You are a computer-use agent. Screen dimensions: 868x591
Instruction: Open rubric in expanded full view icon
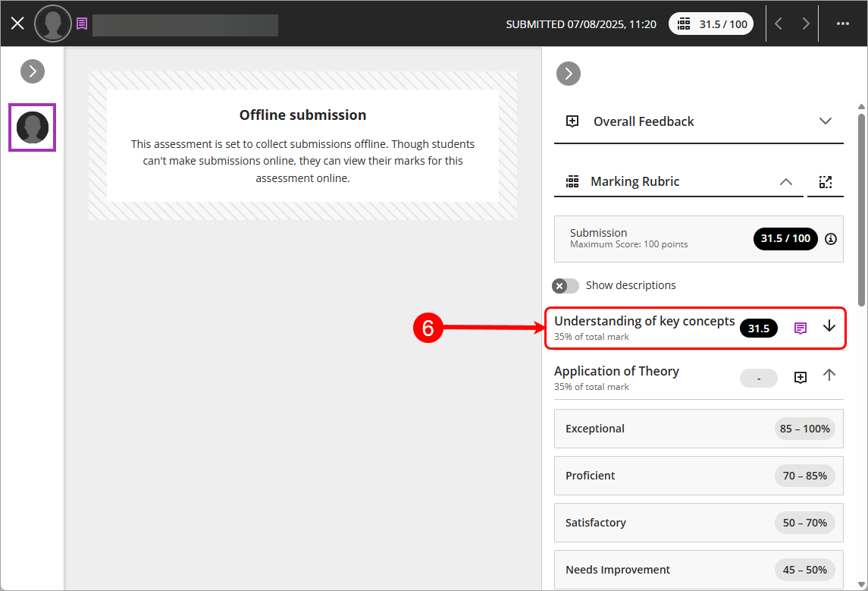[826, 182]
